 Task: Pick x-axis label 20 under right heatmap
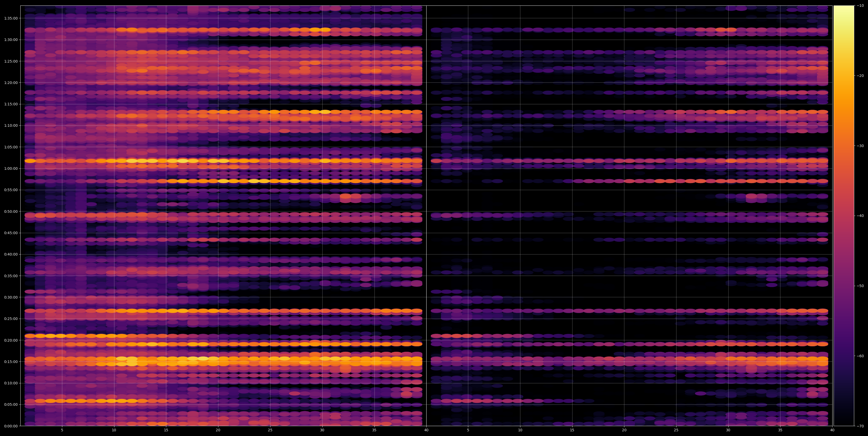[624, 430]
